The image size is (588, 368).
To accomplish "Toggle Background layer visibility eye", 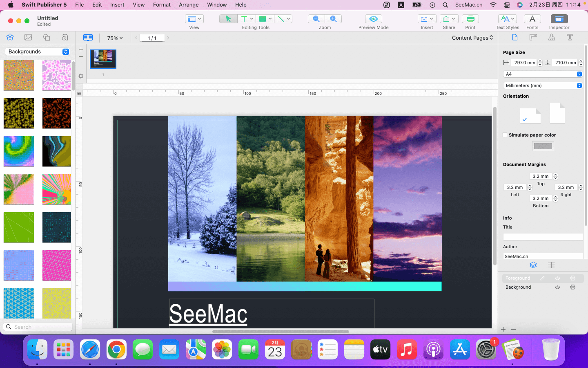I will point(557,287).
